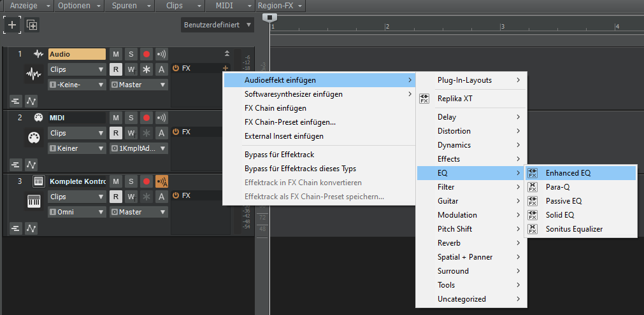
Task: Click the Replika XT plug-in icon
Action: point(424,99)
